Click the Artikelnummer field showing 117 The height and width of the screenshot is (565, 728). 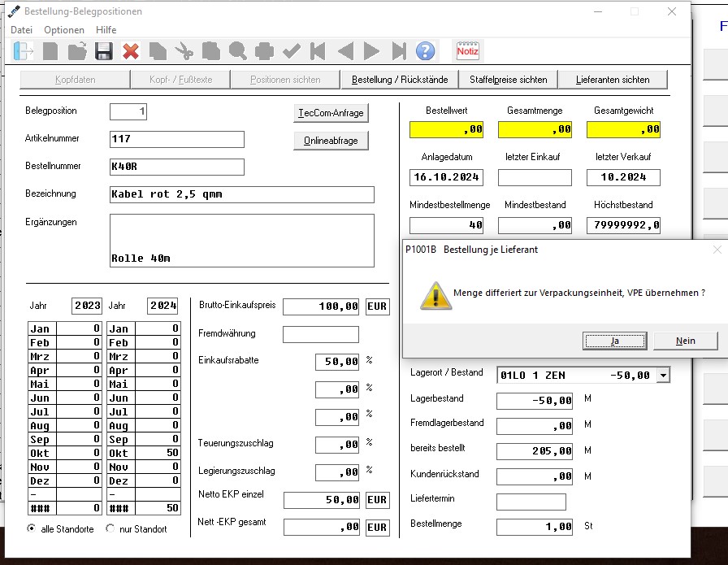177,139
